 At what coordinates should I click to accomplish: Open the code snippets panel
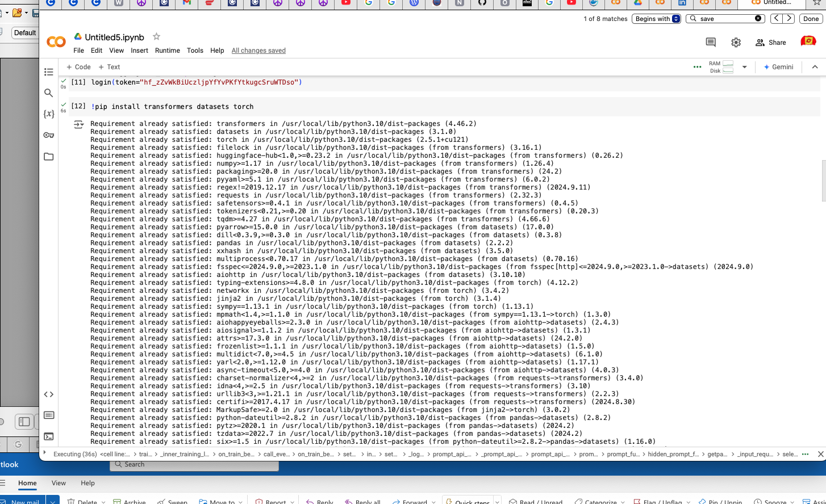[48, 394]
